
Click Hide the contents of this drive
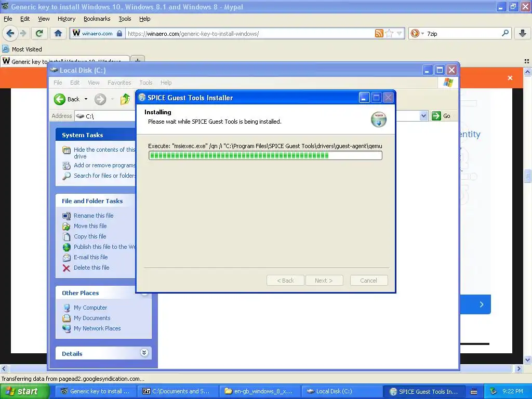click(104, 153)
